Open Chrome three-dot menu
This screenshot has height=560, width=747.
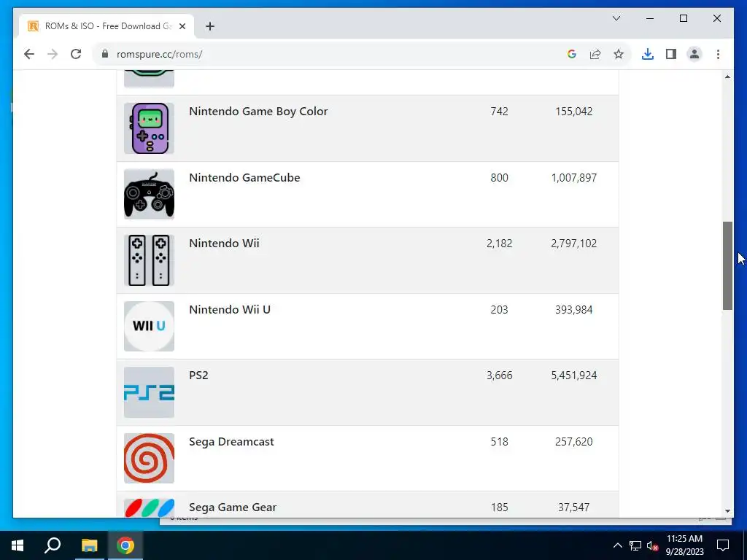click(718, 54)
